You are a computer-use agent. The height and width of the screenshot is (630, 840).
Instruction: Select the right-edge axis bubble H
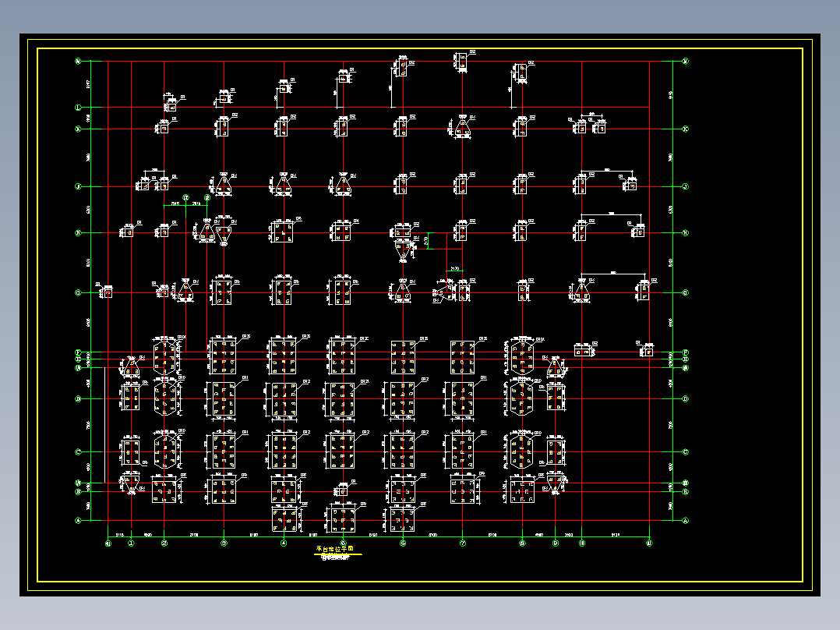(685, 232)
